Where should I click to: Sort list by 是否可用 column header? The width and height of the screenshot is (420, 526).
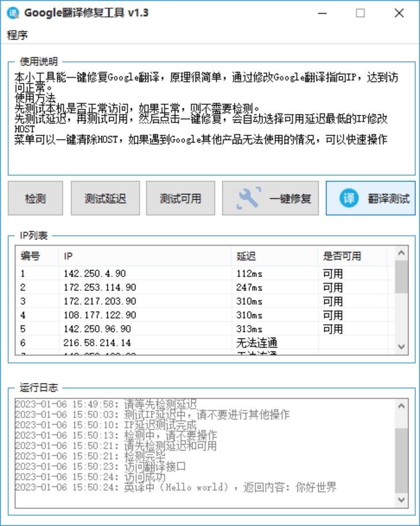(352, 256)
